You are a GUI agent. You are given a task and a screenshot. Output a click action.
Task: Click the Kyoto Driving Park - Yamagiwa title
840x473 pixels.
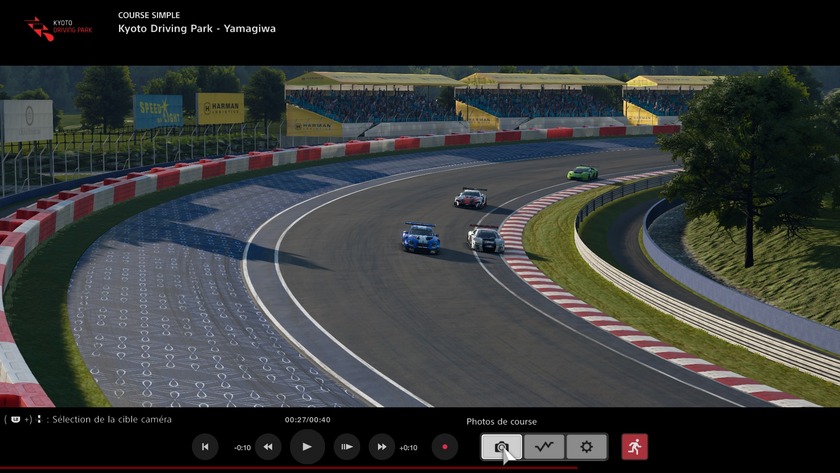point(196,29)
